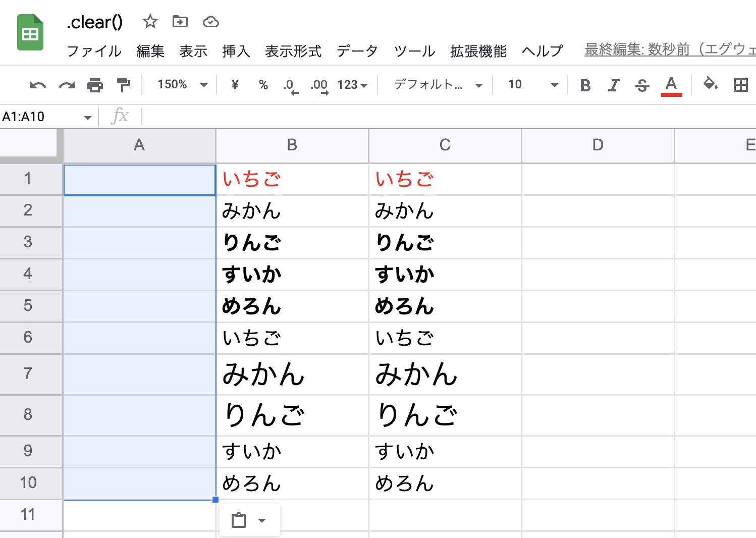Click めろん in cell C10

click(x=404, y=483)
